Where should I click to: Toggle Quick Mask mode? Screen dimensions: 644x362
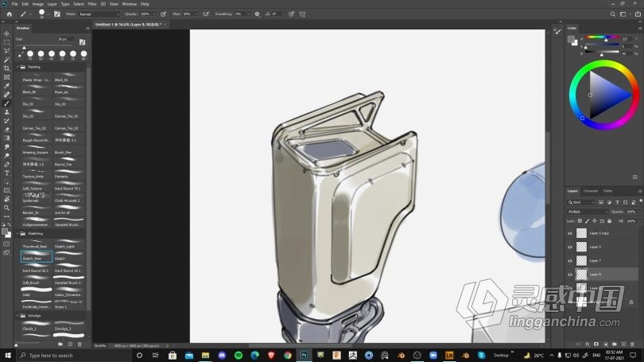6,243
